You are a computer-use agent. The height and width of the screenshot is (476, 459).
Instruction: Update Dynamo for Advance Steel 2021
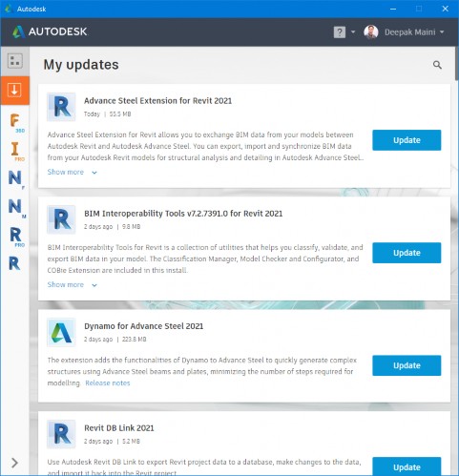click(407, 365)
